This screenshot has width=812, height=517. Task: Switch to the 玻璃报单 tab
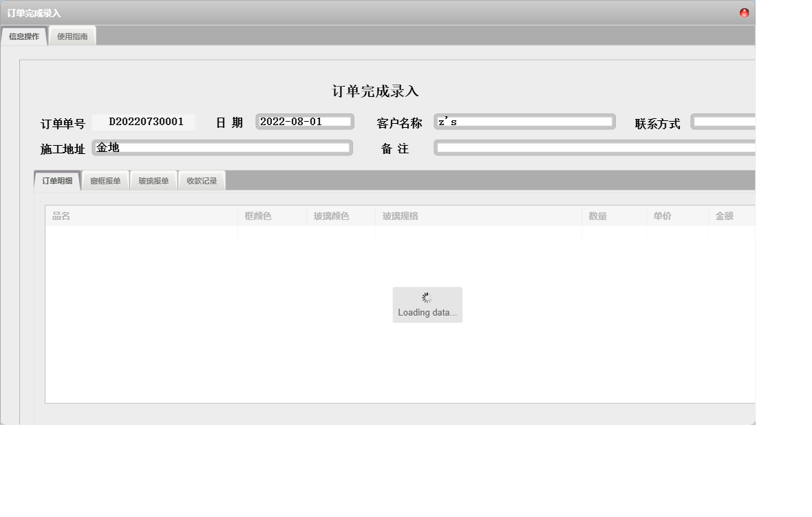(153, 180)
